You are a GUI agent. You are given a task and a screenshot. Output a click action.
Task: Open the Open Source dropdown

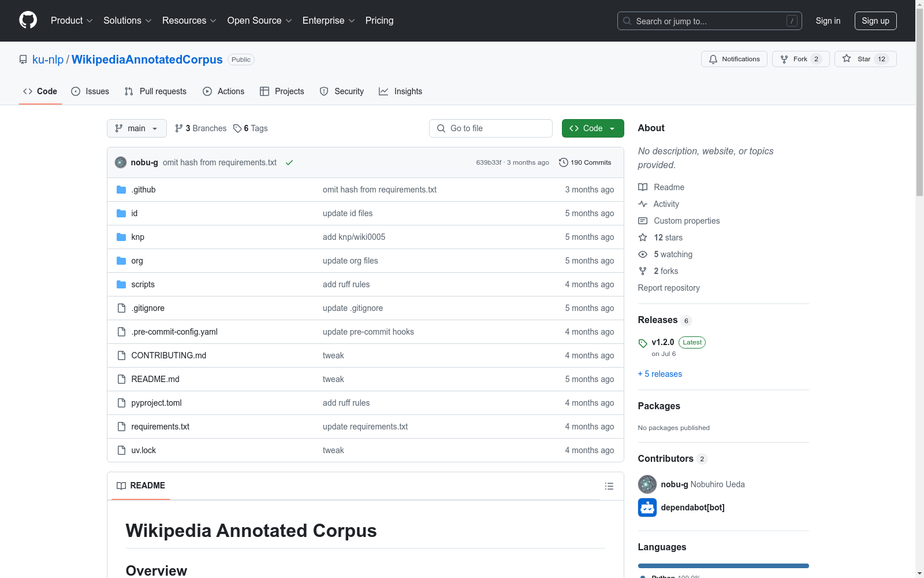[x=260, y=21]
